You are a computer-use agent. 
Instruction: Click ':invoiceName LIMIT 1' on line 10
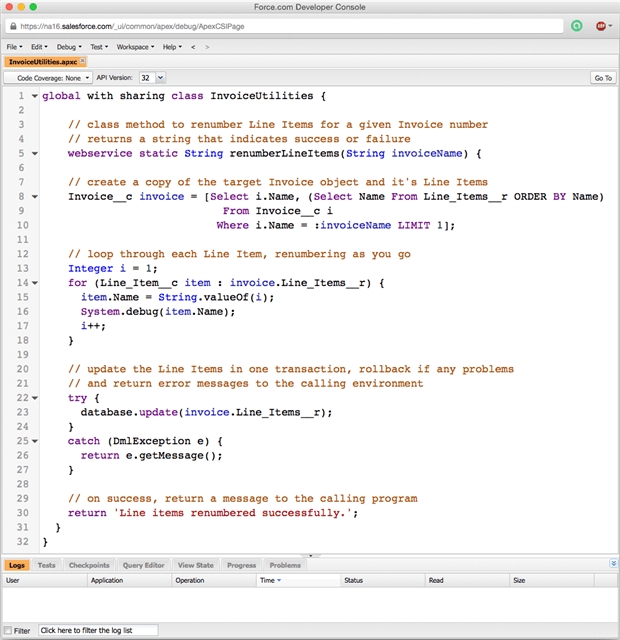pos(378,226)
